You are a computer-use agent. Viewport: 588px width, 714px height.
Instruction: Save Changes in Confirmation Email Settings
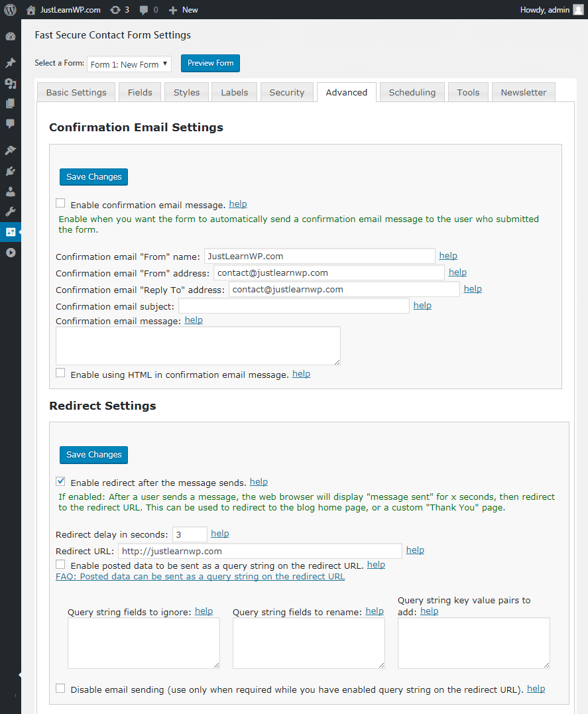coord(94,177)
